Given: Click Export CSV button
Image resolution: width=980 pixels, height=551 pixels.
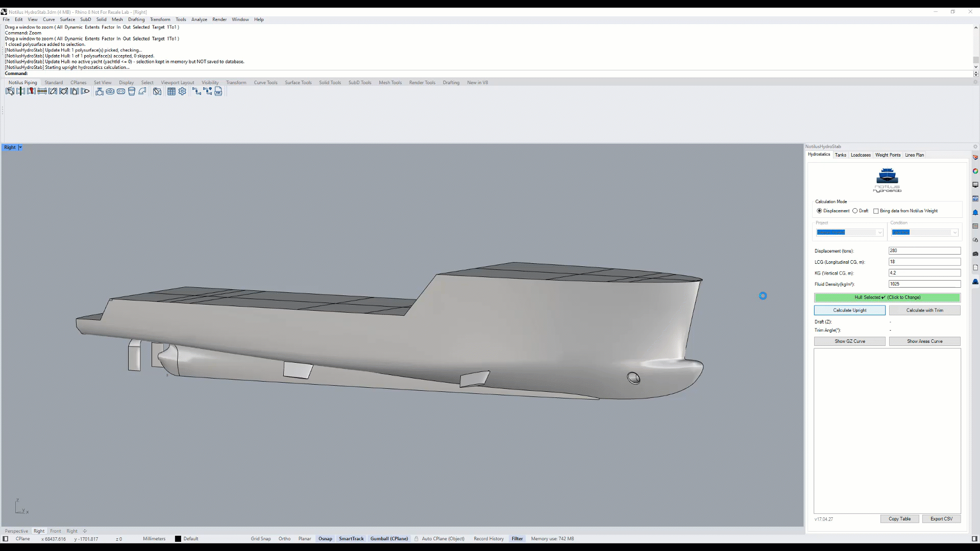Looking at the screenshot, I should click(941, 519).
